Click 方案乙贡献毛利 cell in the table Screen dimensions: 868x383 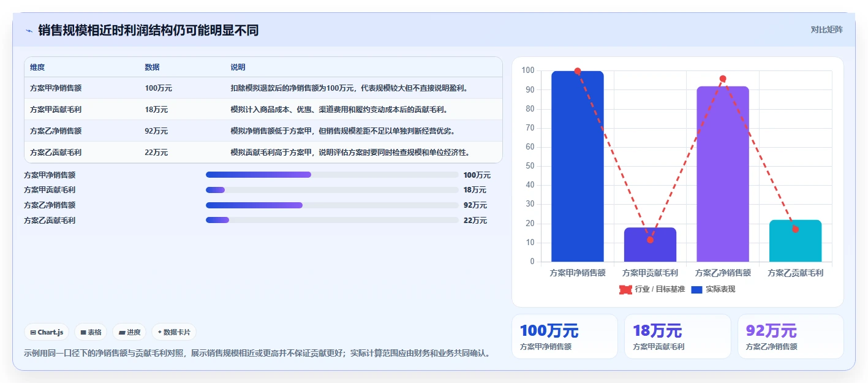pos(56,153)
